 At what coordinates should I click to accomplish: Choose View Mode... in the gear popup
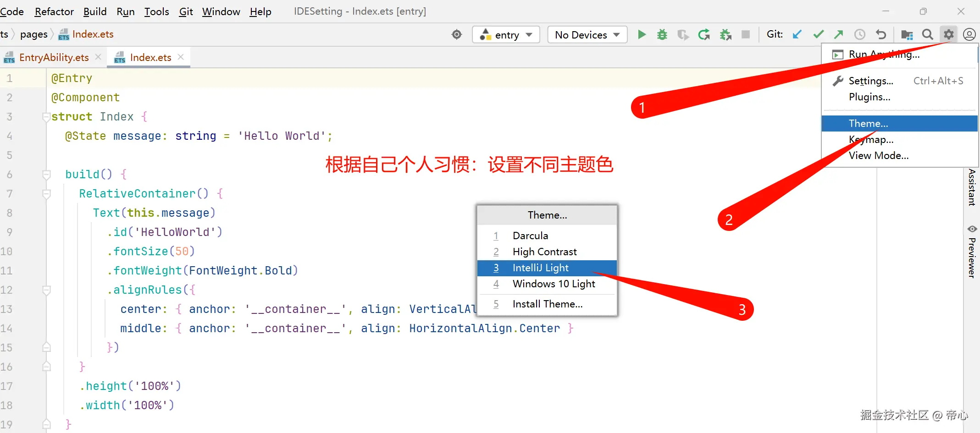899,155
